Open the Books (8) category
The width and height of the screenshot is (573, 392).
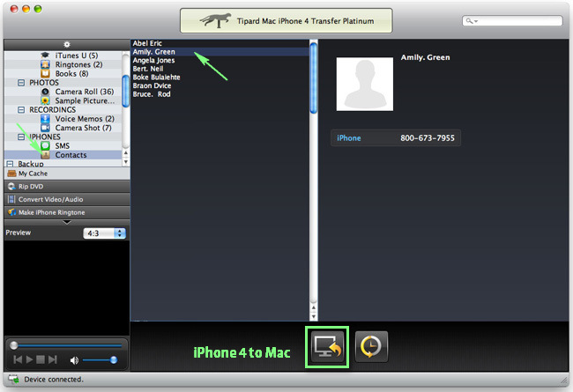[71, 73]
